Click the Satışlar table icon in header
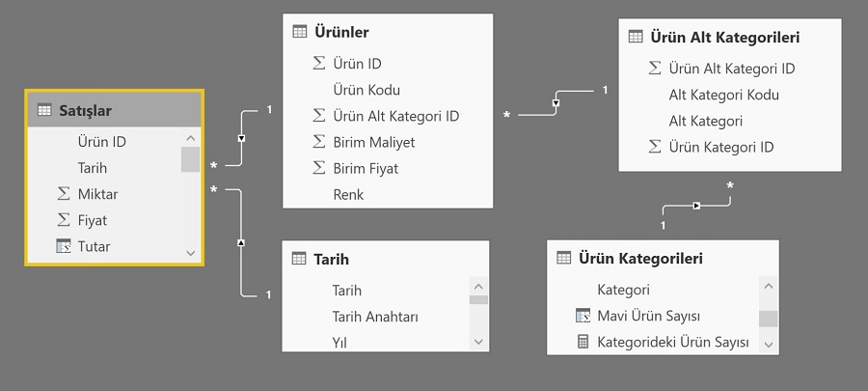Viewport: 868px width, 391px height. (x=44, y=110)
